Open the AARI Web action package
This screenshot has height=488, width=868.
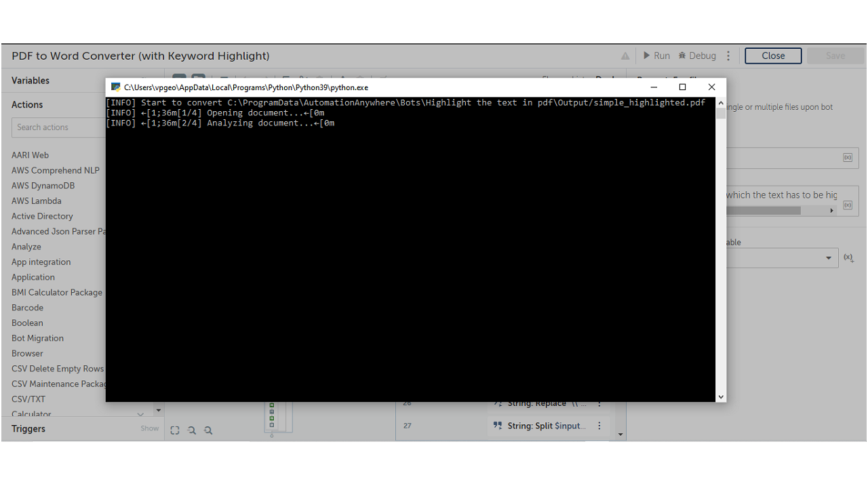point(30,155)
